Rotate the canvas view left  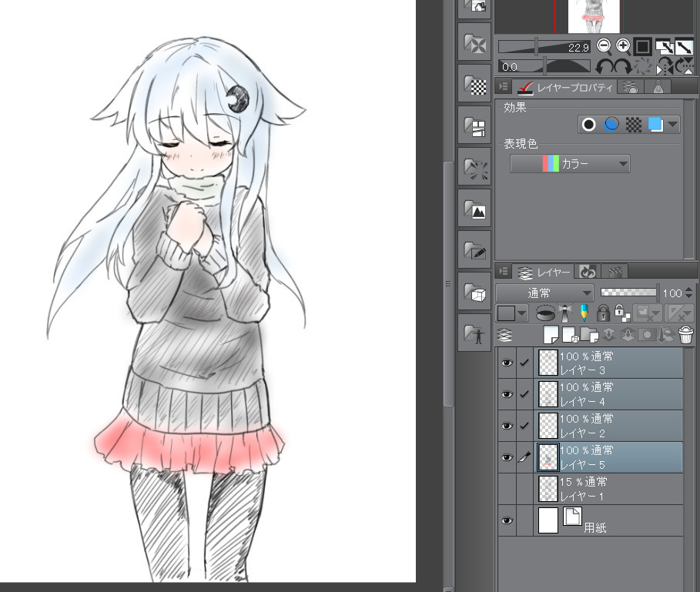pyautogui.click(x=605, y=66)
